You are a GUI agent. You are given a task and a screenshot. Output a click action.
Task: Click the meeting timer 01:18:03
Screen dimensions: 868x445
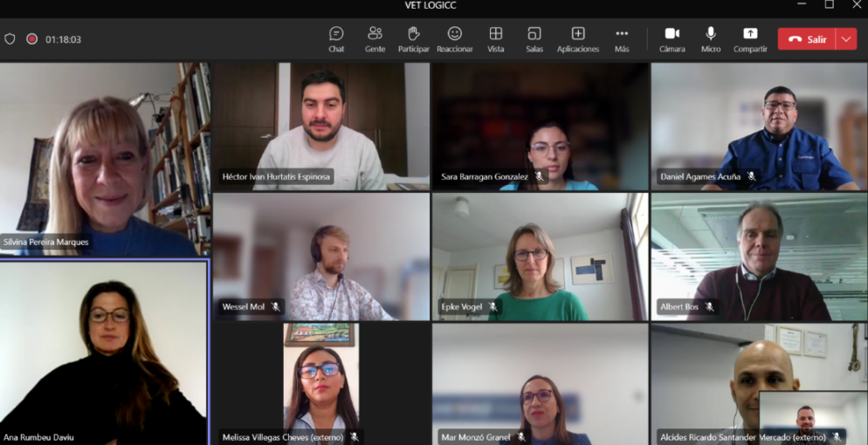(x=63, y=40)
